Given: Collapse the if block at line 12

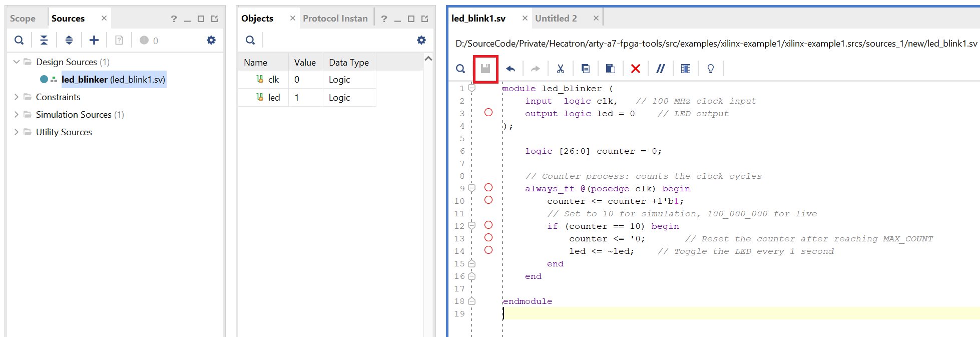Looking at the screenshot, I should pyautogui.click(x=471, y=226).
